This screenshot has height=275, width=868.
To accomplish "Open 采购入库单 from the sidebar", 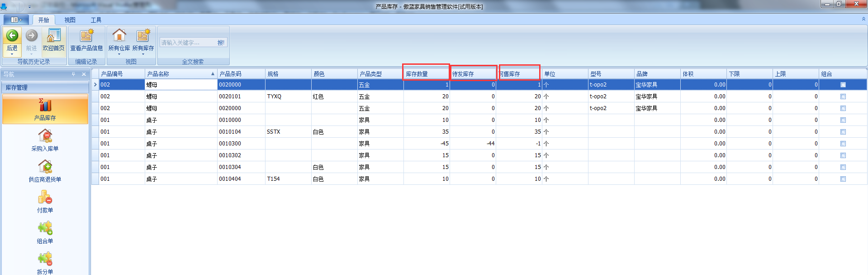I will tap(45, 140).
